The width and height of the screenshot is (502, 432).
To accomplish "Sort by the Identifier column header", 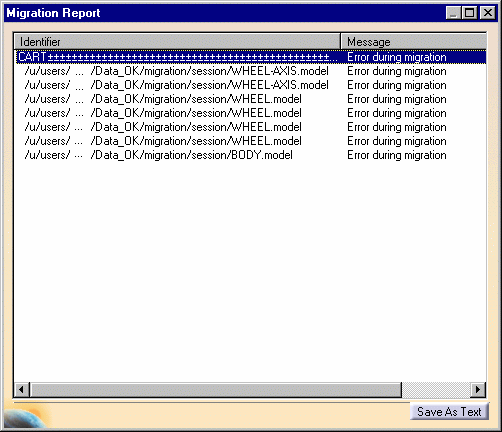I will click(177, 42).
